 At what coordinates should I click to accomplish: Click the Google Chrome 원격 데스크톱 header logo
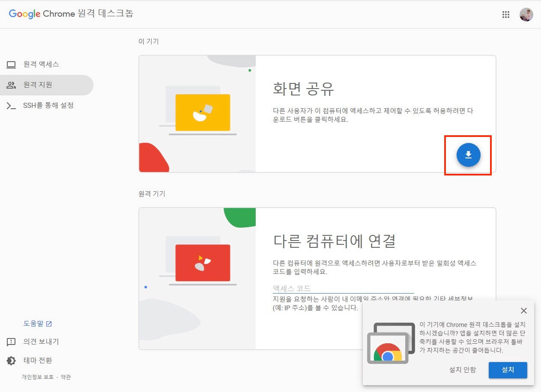tap(71, 14)
